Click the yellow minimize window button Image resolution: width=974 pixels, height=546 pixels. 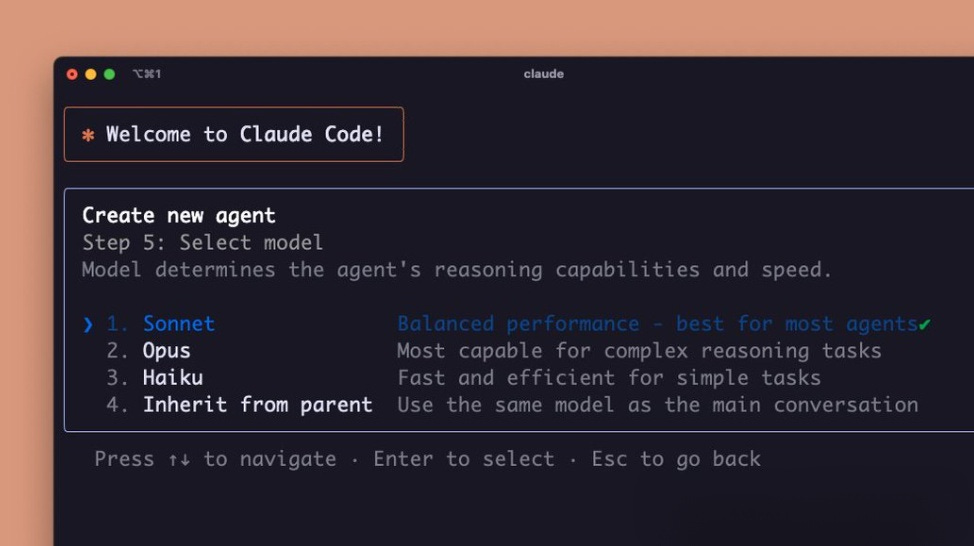(x=91, y=74)
